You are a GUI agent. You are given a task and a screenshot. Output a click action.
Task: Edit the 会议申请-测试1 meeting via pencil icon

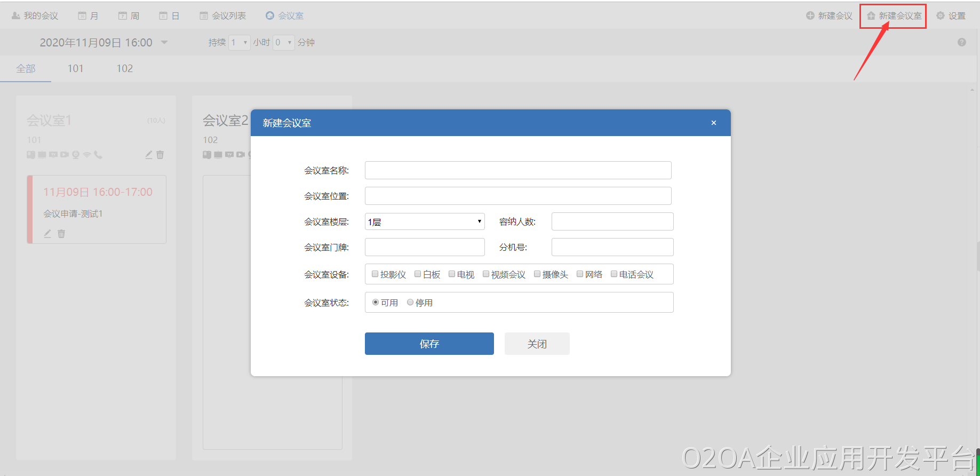pyautogui.click(x=47, y=234)
